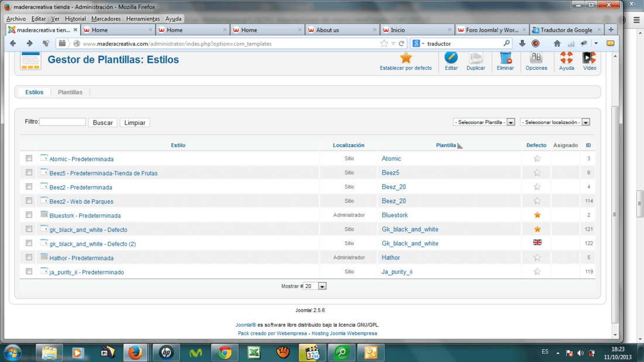Click search magnifier in search box
The width and height of the screenshot is (644, 362).
(506, 43)
